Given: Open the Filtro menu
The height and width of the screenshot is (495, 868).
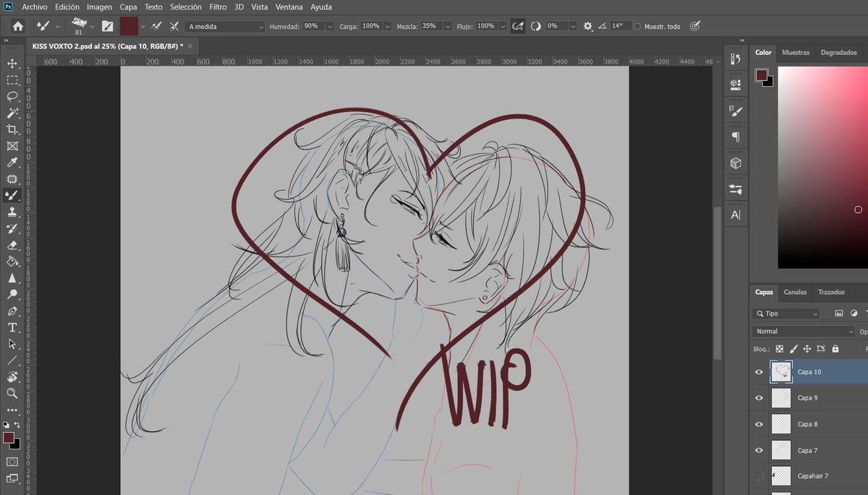Looking at the screenshot, I should point(218,7).
